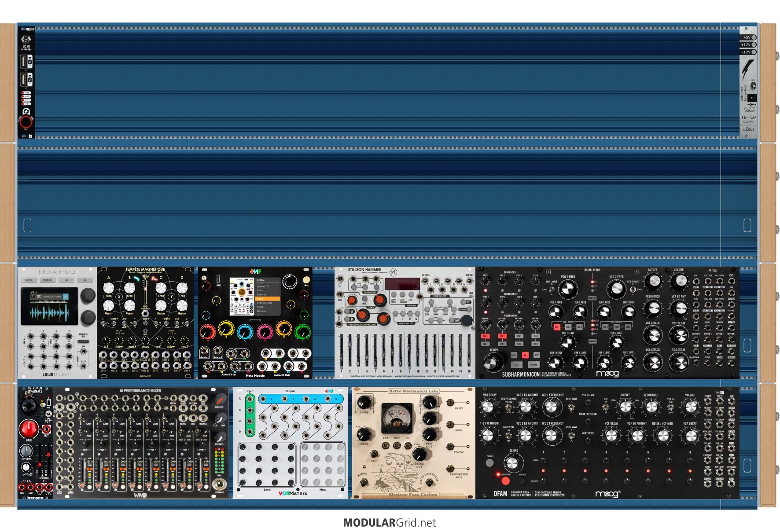Click the Moog logo on DFAM
Screen dimensions: 780x532
[x=607, y=494]
